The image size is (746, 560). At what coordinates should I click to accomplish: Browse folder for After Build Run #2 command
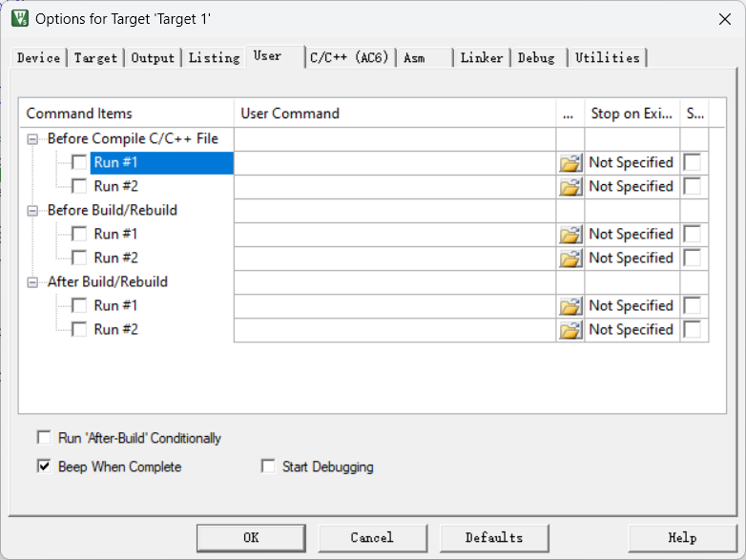(570, 330)
